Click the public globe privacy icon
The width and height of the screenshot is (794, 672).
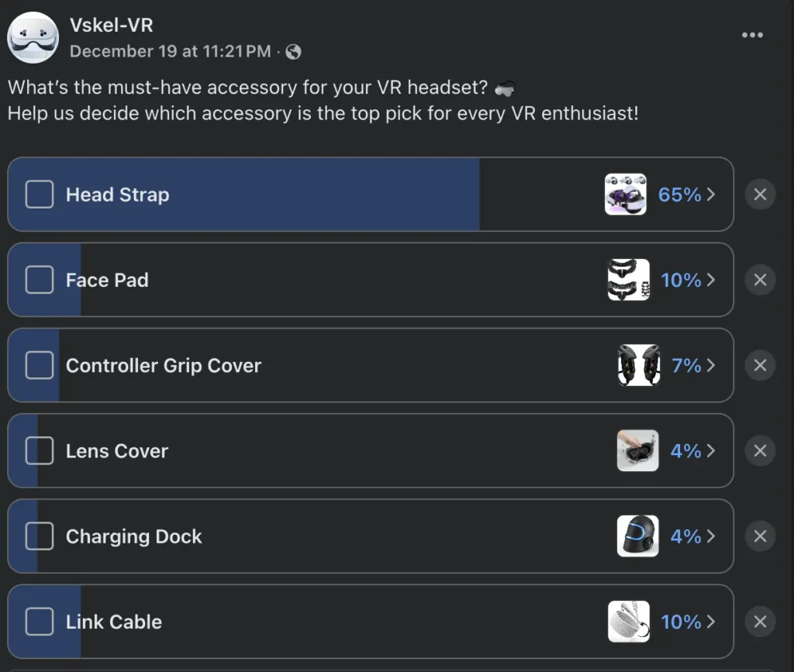[293, 52]
